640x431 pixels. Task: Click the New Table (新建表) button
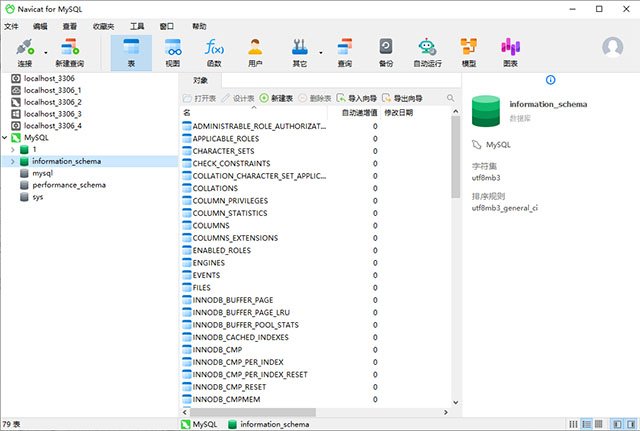tap(276, 98)
